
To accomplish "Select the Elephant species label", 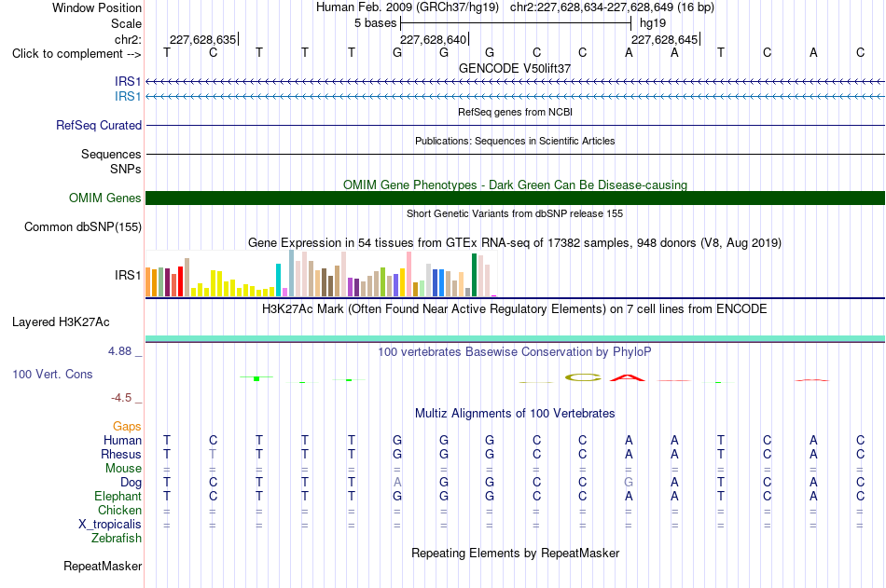I will [118, 496].
